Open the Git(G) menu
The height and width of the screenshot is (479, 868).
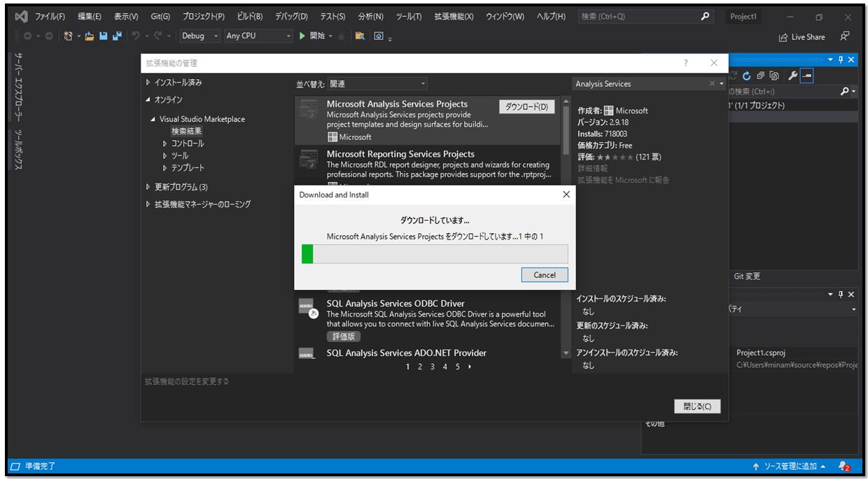160,16
